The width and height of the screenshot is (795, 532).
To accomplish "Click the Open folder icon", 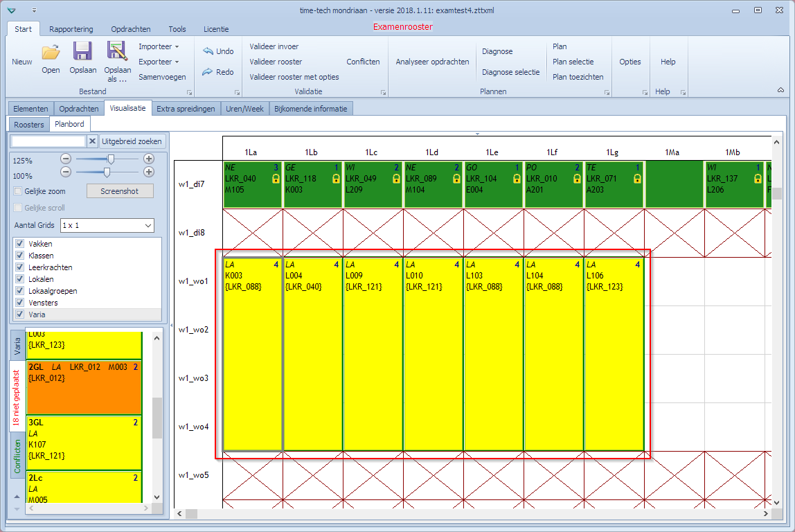I will [x=51, y=52].
